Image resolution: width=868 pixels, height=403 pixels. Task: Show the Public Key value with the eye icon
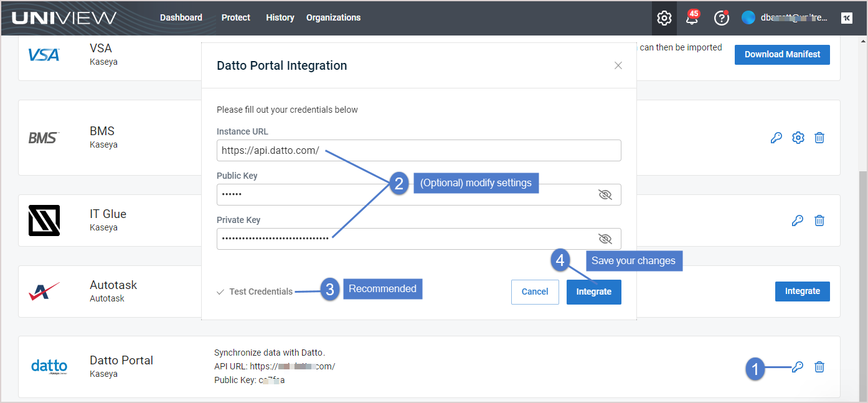[605, 195]
